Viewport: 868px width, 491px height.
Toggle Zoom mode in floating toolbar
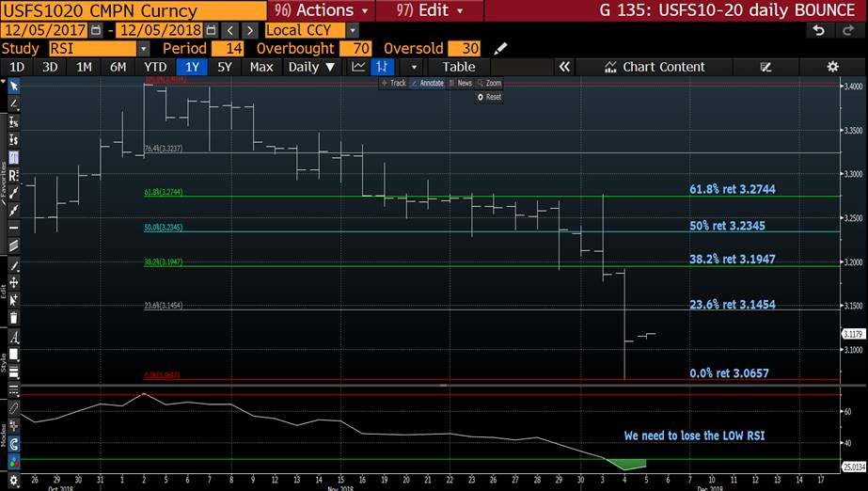point(489,83)
